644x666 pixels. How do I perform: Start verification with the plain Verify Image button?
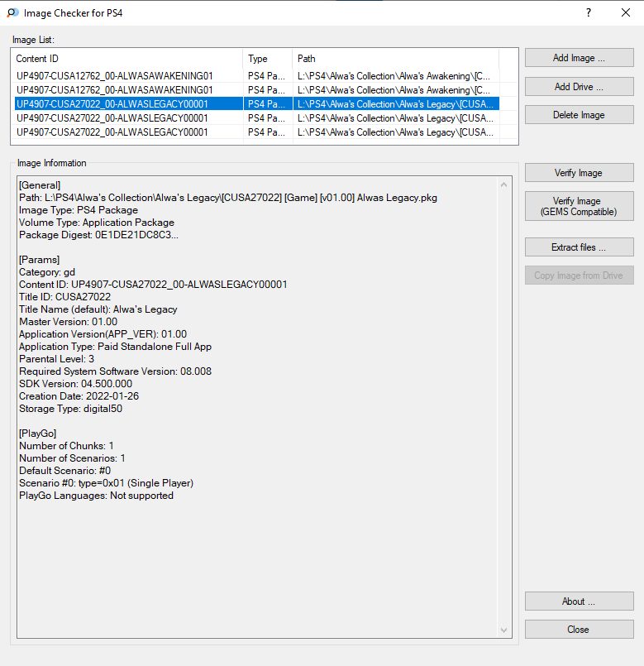coord(579,173)
